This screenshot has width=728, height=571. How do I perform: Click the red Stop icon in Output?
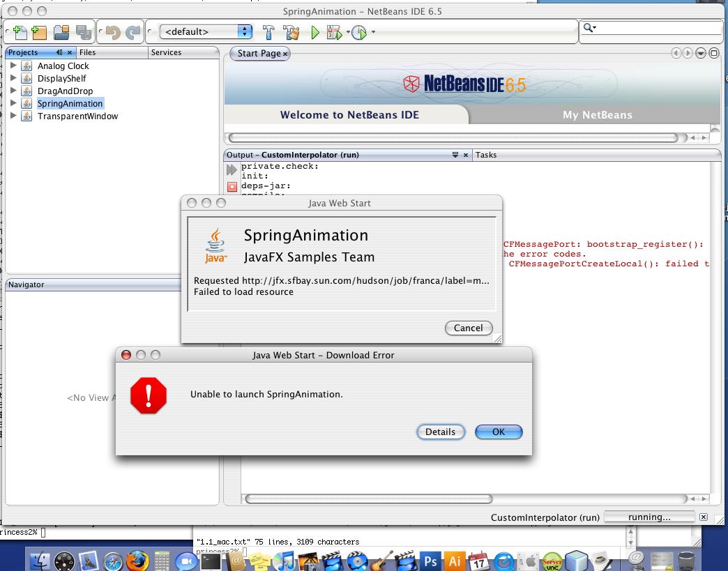[232, 187]
